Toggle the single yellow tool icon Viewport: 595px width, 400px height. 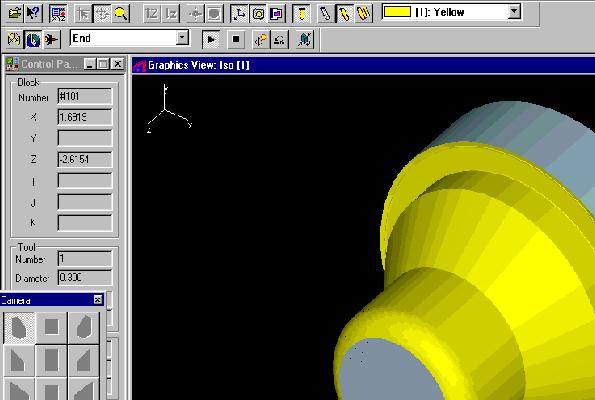(344, 14)
